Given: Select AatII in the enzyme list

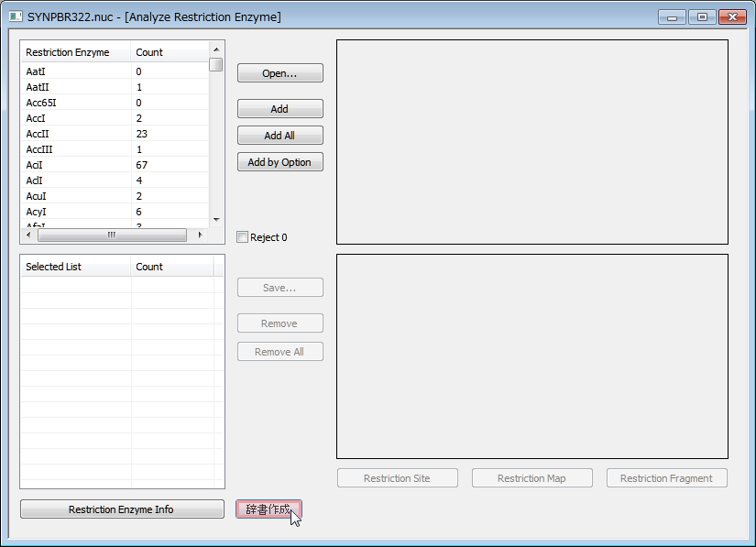Looking at the screenshot, I should click(x=39, y=87).
